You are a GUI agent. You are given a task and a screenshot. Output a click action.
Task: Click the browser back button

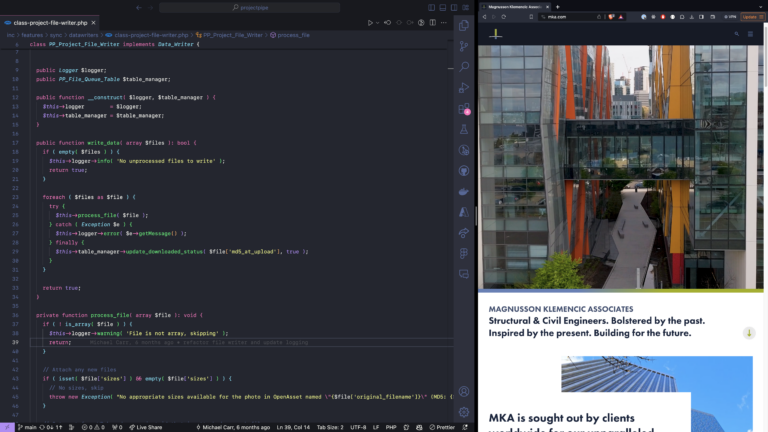click(x=484, y=17)
